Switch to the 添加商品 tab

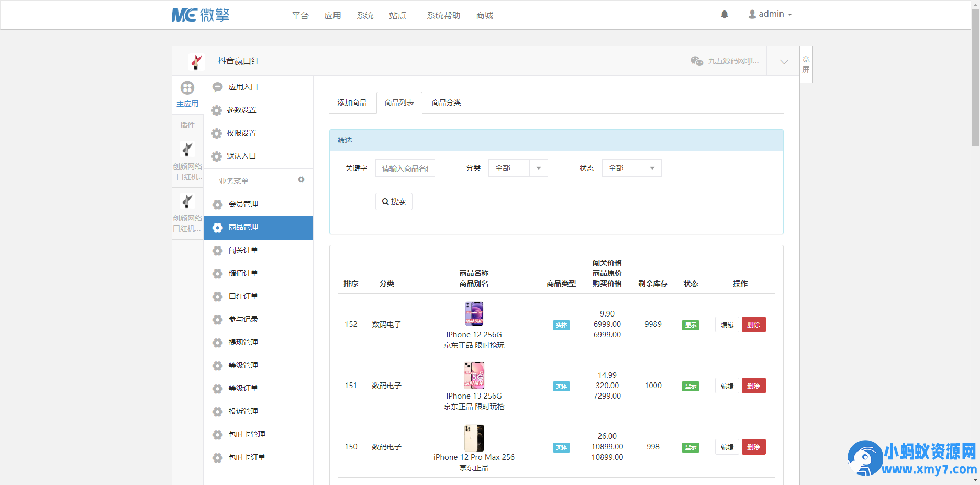(x=352, y=103)
